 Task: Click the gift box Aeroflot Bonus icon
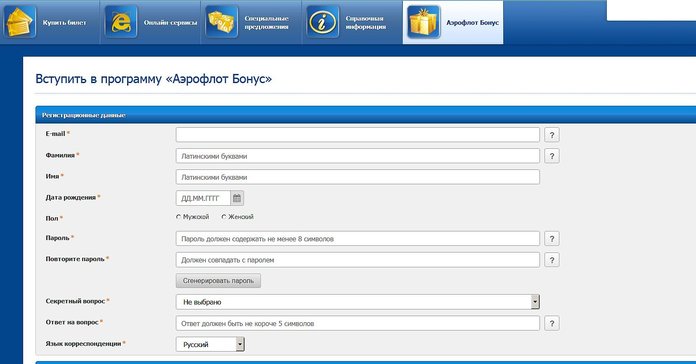[423, 22]
